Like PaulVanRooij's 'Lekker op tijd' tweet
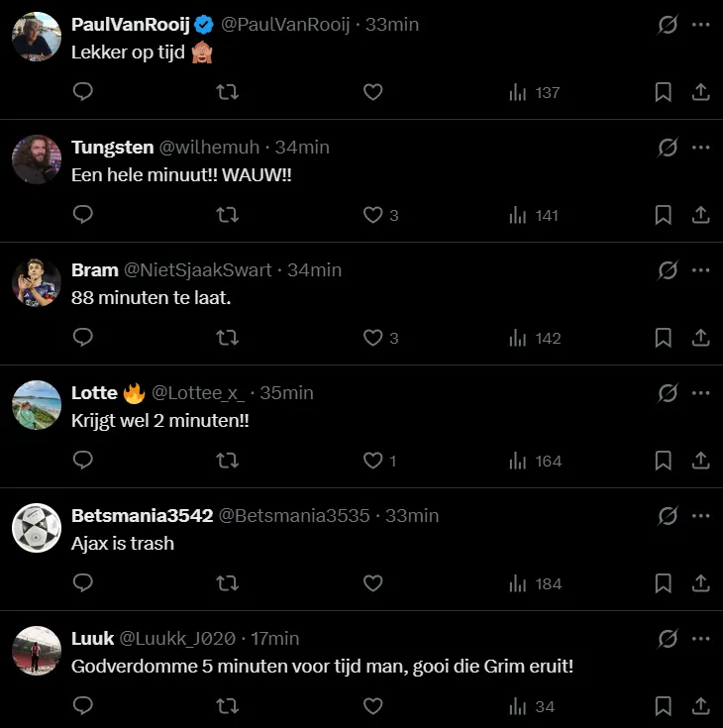The image size is (723, 728). click(x=372, y=92)
